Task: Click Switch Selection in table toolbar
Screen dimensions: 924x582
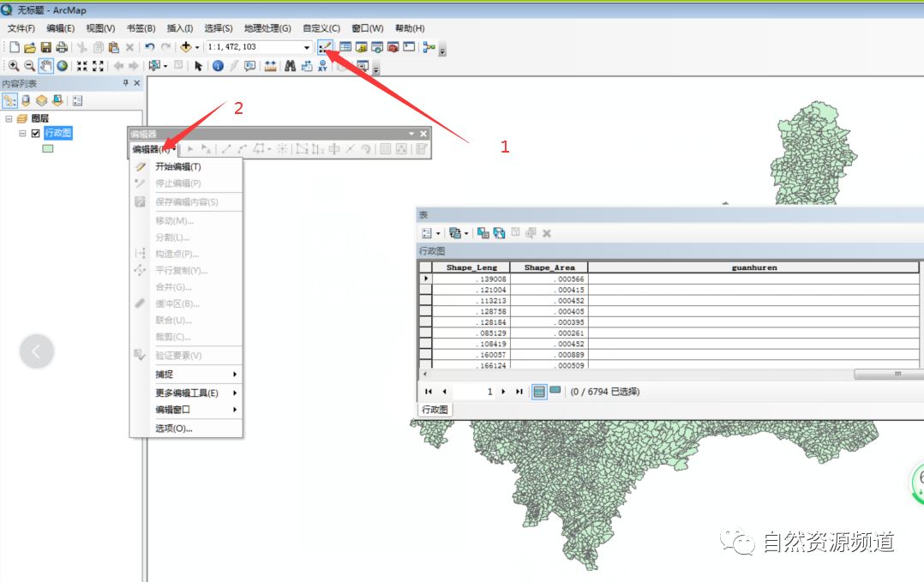Action: pos(499,233)
